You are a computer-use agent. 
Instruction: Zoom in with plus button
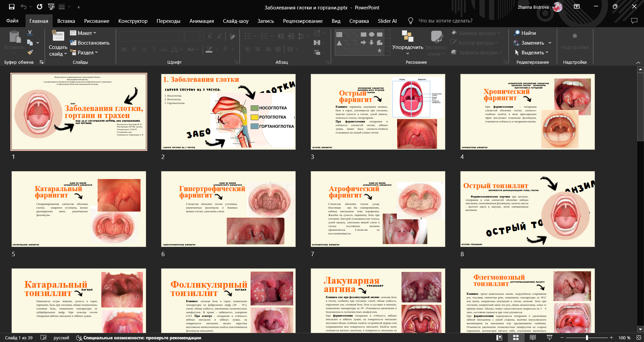click(611, 338)
